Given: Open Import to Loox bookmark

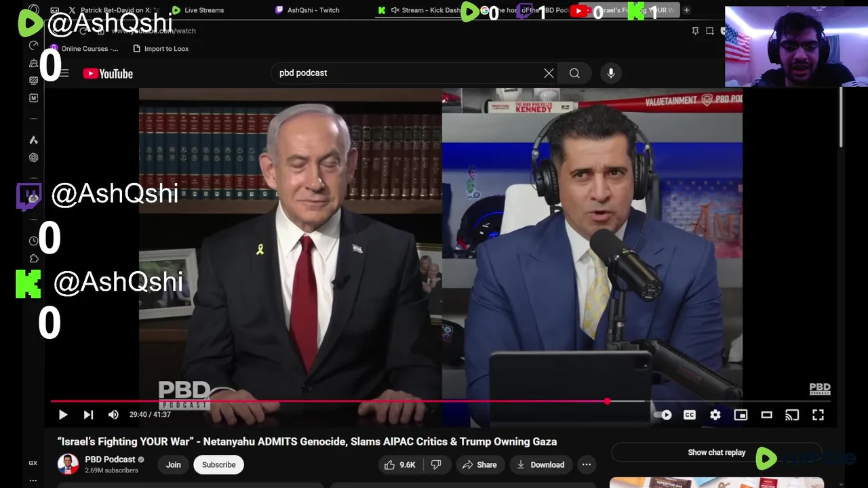Looking at the screenshot, I should (x=161, y=49).
